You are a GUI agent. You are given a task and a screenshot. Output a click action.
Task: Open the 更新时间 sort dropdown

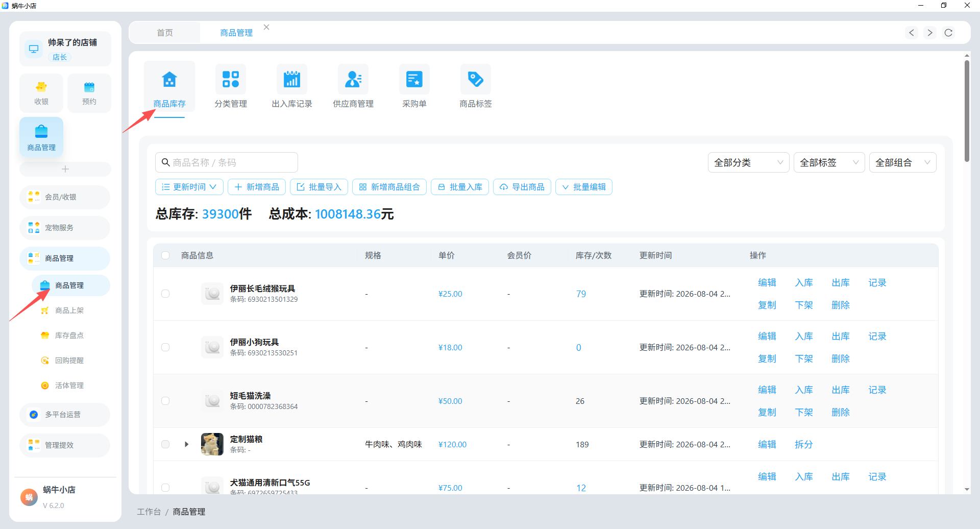[189, 187]
